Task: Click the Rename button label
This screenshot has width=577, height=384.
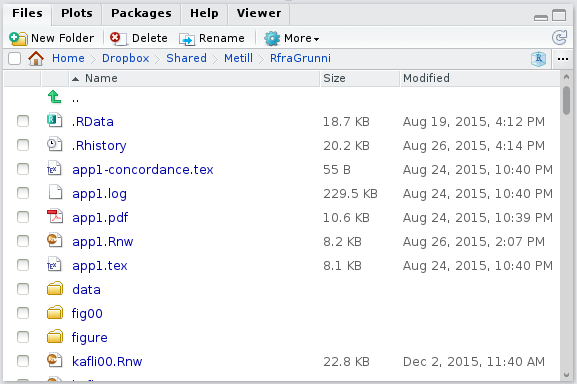Action: pyautogui.click(x=222, y=38)
